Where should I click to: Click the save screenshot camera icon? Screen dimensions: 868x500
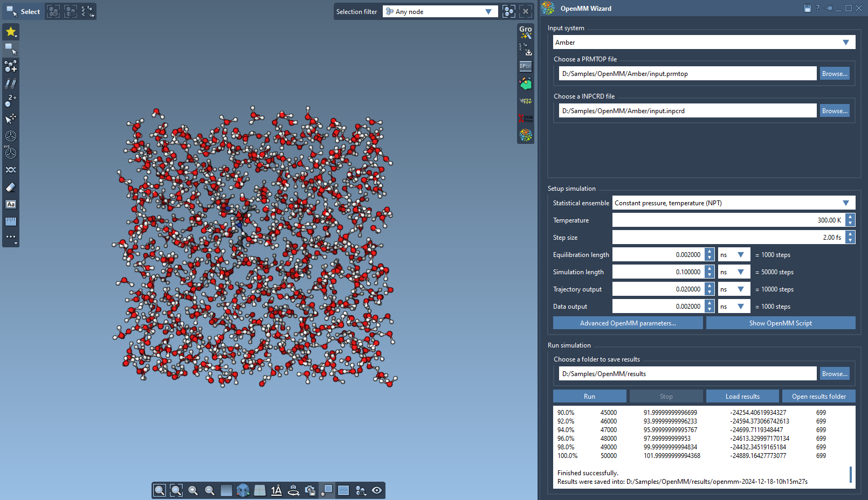tap(310, 490)
